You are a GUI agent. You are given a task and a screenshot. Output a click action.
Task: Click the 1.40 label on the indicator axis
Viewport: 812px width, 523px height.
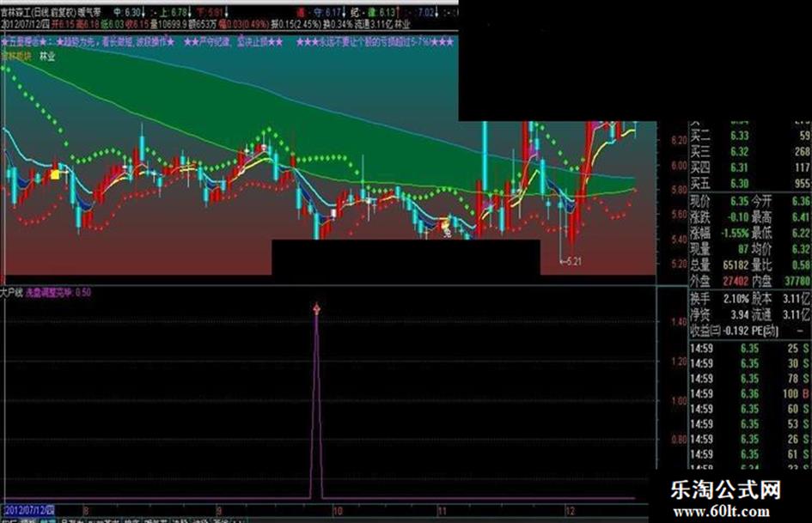679,322
